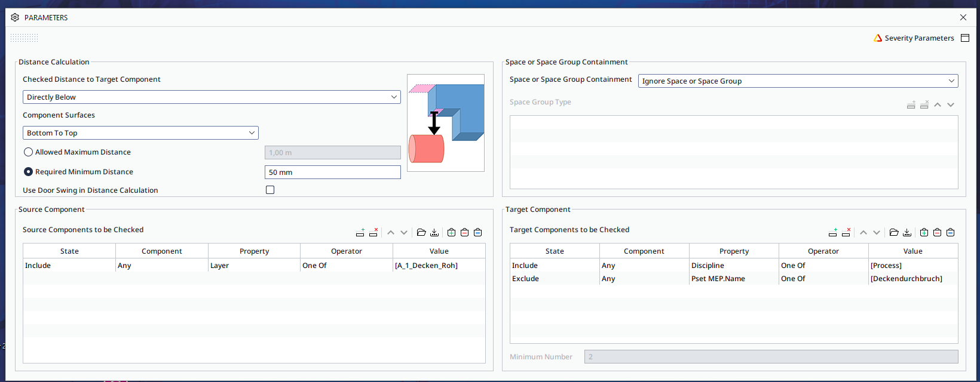Select Allowed Maximum Distance radio button
The height and width of the screenshot is (382, 980).
pos(28,152)
